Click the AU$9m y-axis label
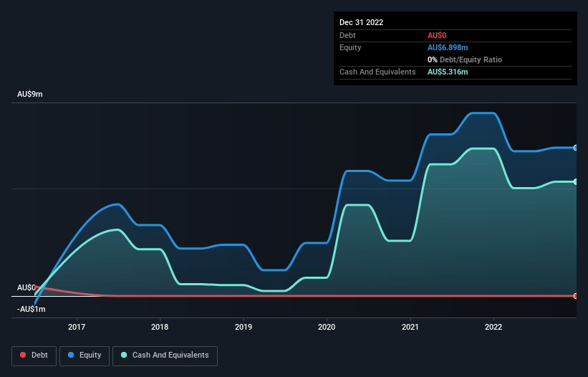The height and width of the screenshot is (377, 588). pos(30,94)
